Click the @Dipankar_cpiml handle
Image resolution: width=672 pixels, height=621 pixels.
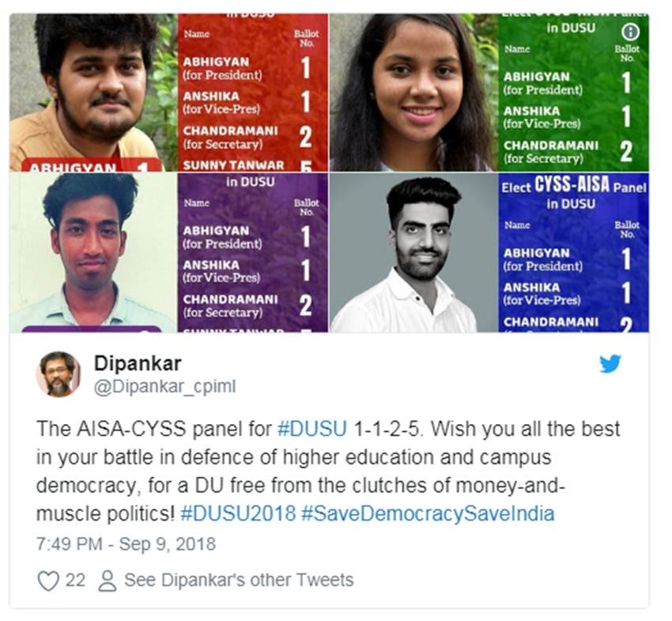[x=164, y=386]
